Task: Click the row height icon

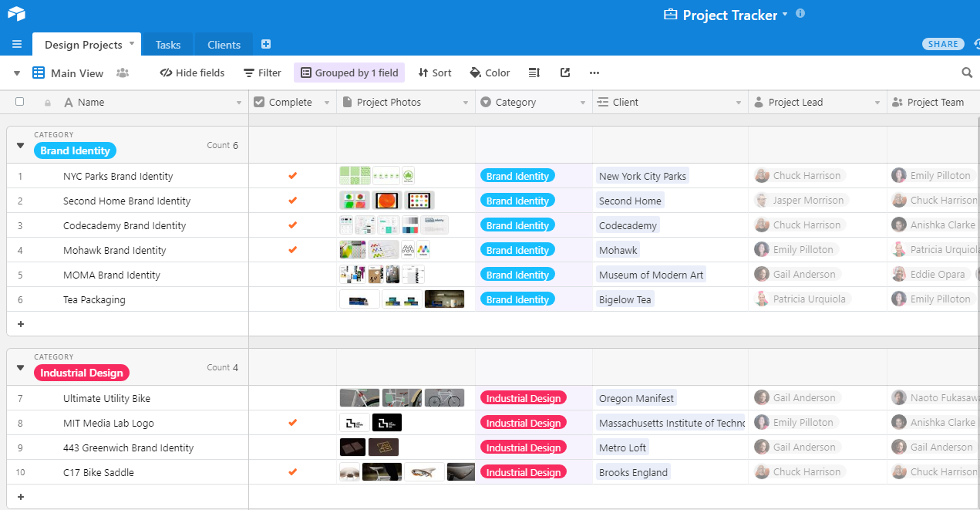Action: [534, 73]
